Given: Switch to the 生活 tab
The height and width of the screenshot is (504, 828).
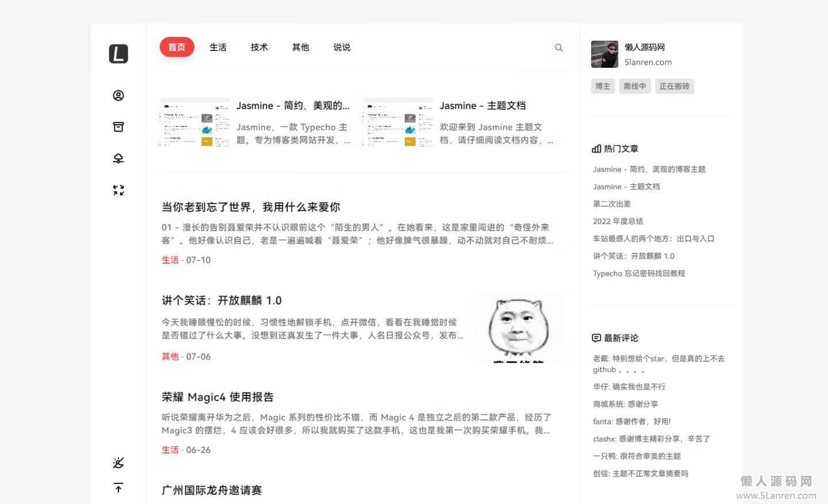Looking at the screenshot, I should [x=218, y=47].
